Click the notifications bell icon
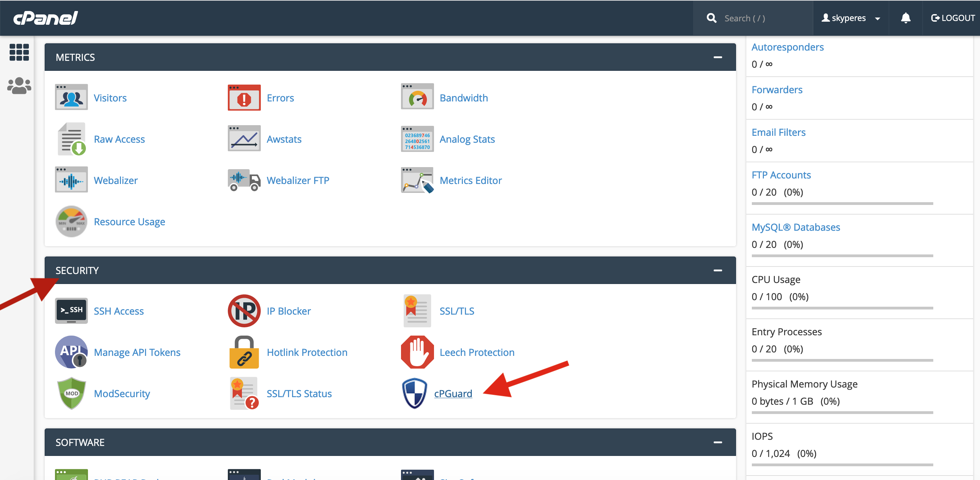980x480 pixels. point(905,18)
